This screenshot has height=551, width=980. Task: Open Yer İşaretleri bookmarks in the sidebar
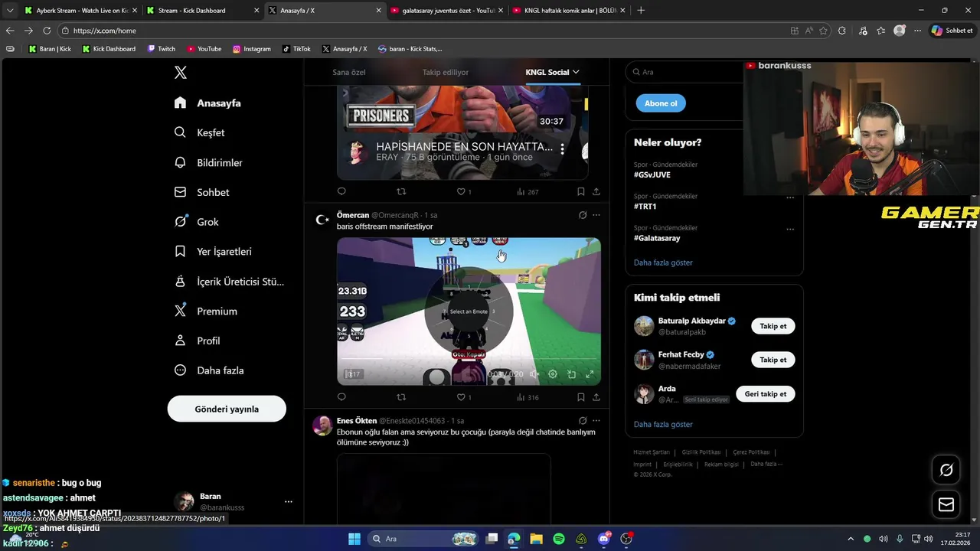coord(213,251)
